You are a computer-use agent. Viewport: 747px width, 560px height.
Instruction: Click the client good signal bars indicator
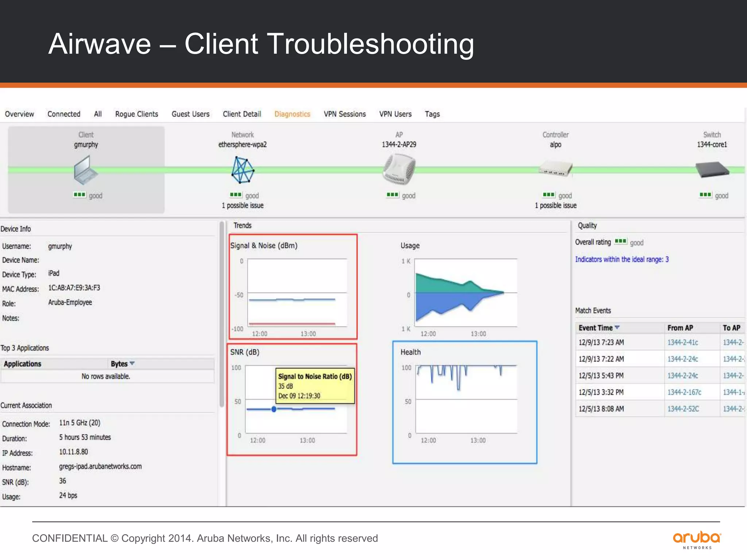(x=80, y=195)
